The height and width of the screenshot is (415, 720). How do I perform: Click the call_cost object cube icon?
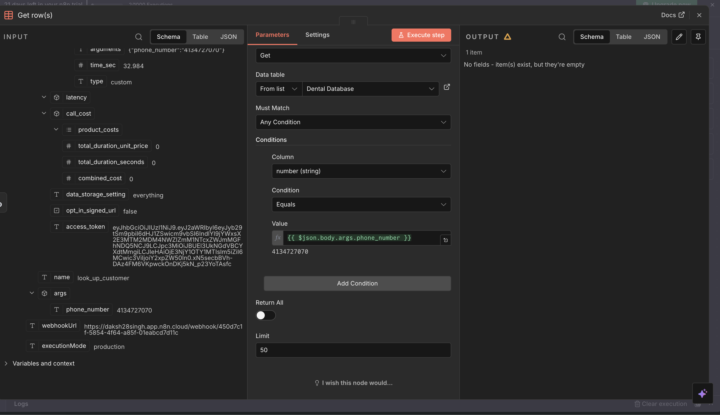[56, 113]
